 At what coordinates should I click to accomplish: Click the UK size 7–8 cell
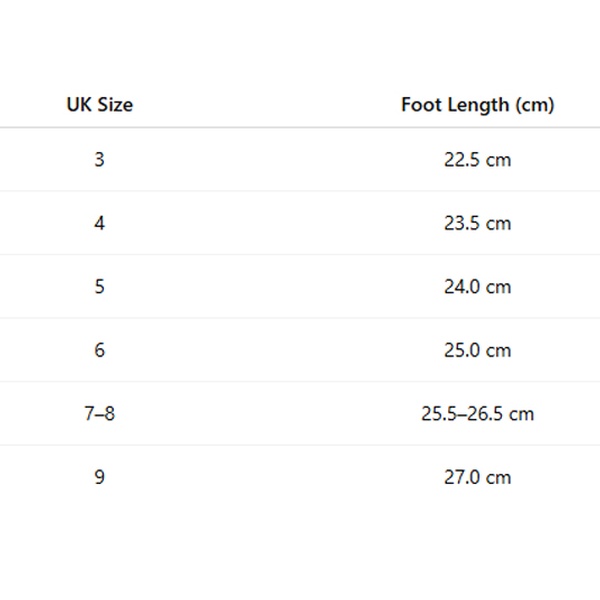(99, 413)
